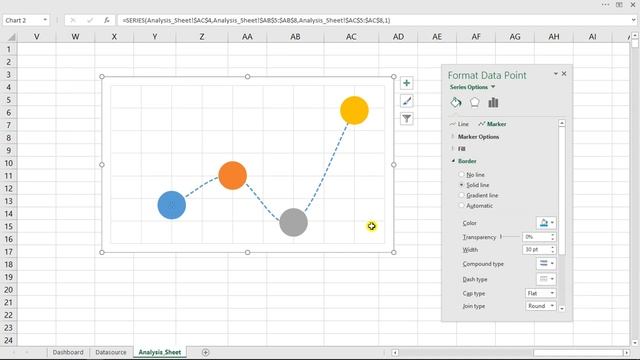Select row header 20

[8, 290]
